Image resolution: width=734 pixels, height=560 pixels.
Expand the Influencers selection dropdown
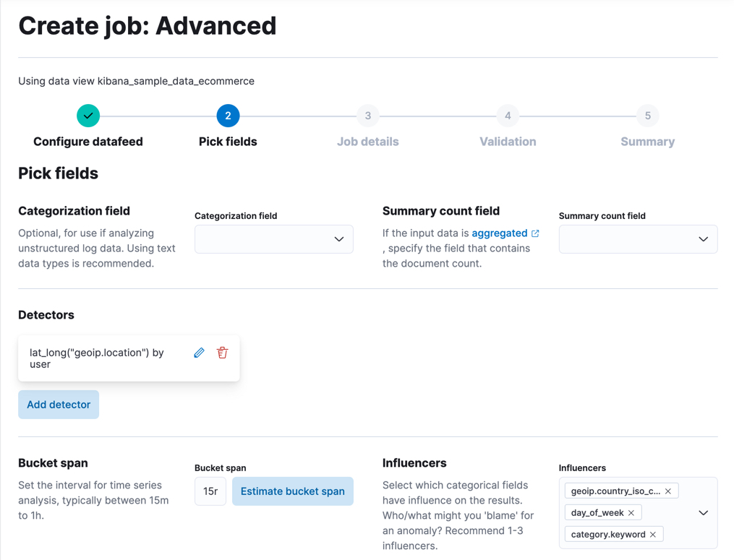[702, 512]
